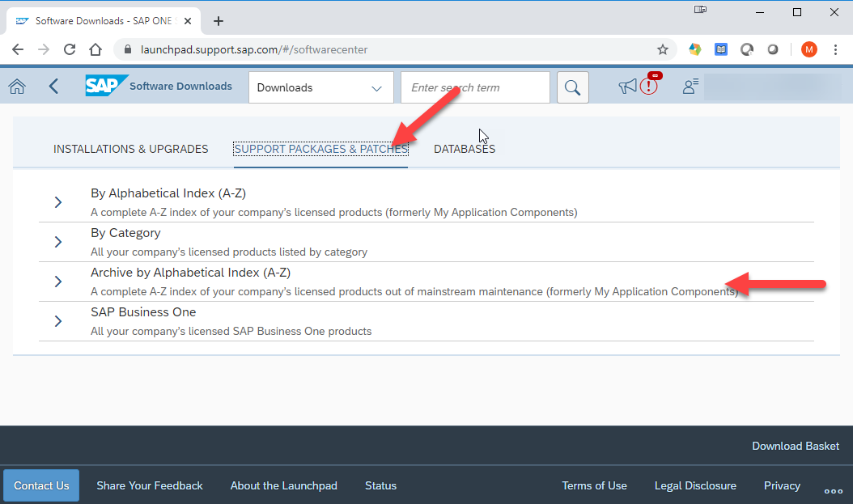
Task: Click the Contact Us button
Action: point(41,485)
